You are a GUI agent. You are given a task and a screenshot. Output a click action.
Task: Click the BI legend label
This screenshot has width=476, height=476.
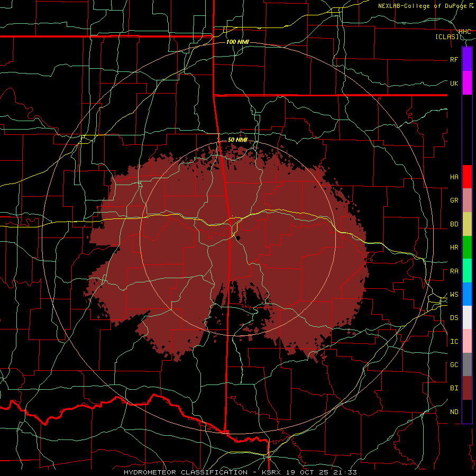tap(454, 388)
